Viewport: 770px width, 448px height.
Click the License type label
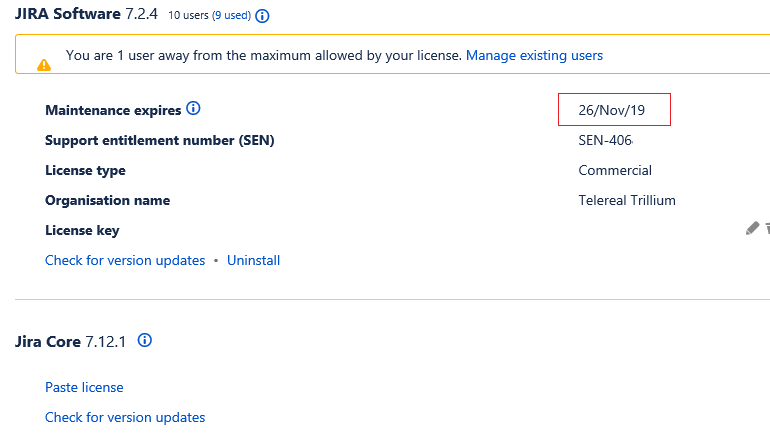[85, 170]
